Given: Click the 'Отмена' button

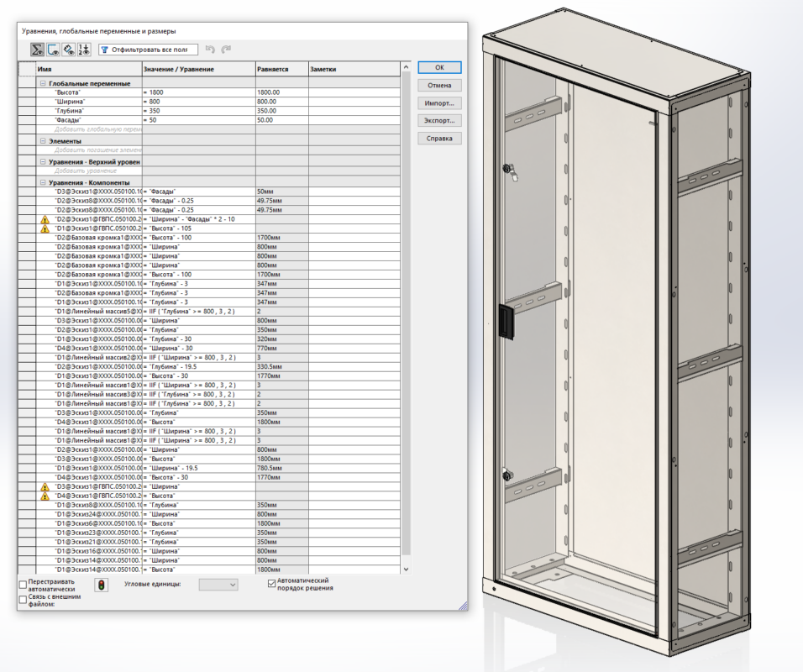Looking at the screenshot, I should point(439,85).
